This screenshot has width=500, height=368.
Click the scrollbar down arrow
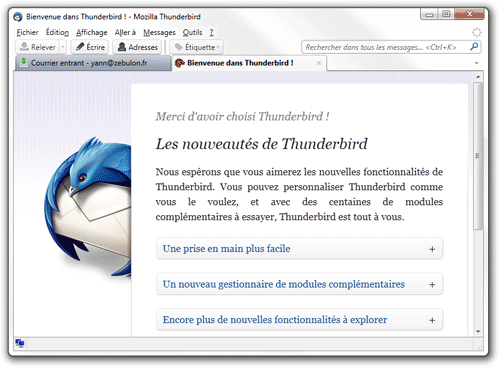coord(478,331)
